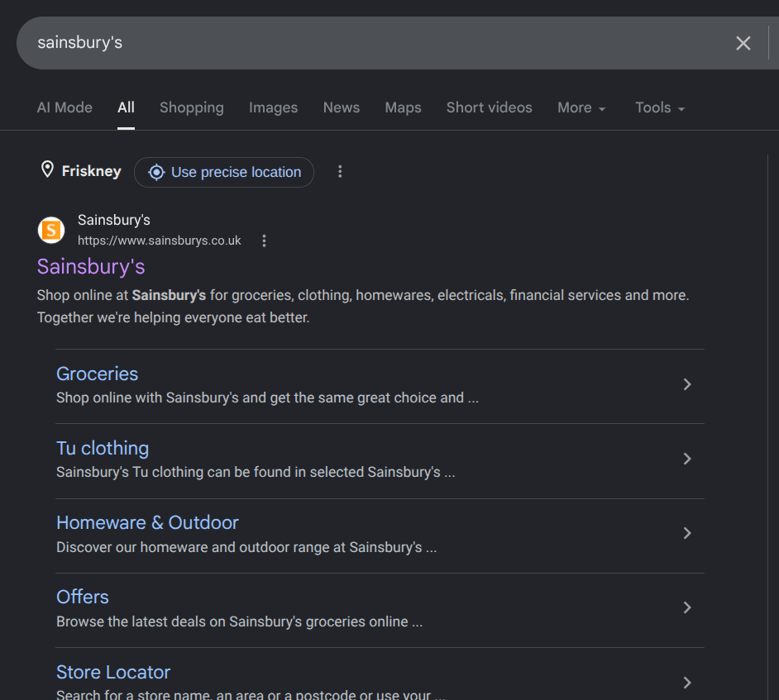Image resolution: width=779 pixels, height=700 pixels.
Task: Open the Offers sitelink
Action: 83,598
